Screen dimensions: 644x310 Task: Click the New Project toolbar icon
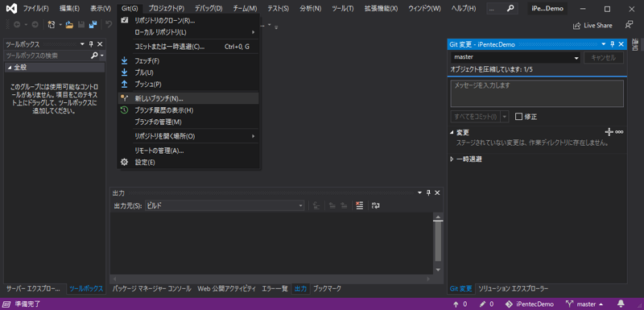point(52,25)
